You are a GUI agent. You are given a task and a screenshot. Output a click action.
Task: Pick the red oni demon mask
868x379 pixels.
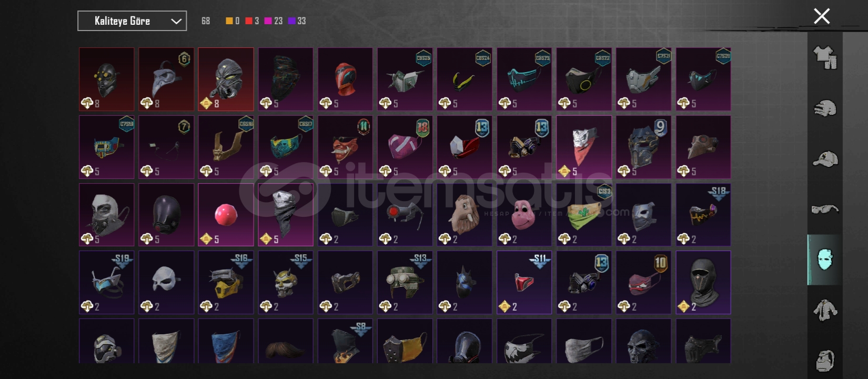(345, 147)
